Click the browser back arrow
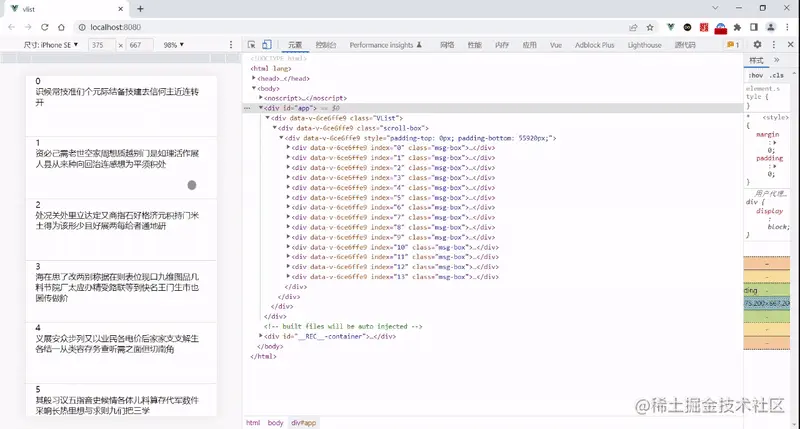 12,27
